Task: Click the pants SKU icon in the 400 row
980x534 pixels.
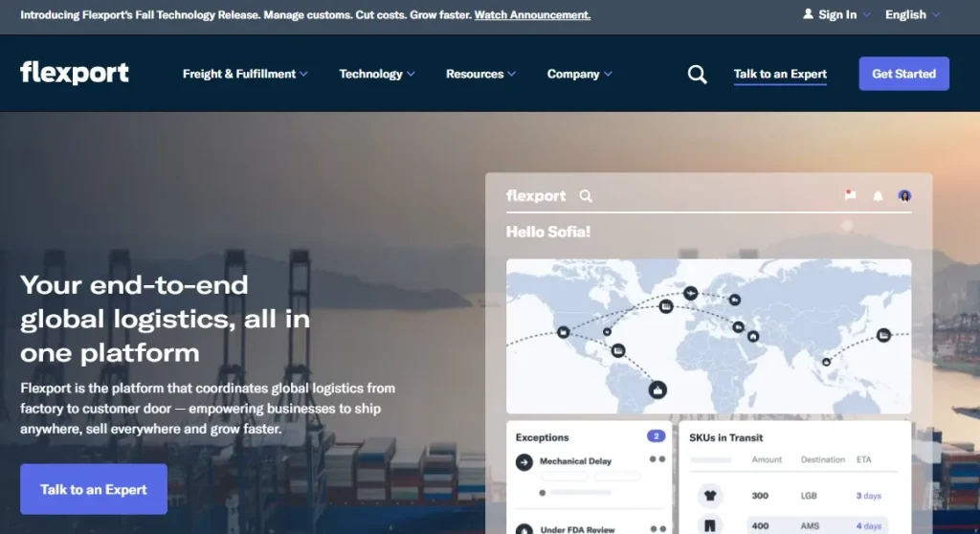Action: 710,524
